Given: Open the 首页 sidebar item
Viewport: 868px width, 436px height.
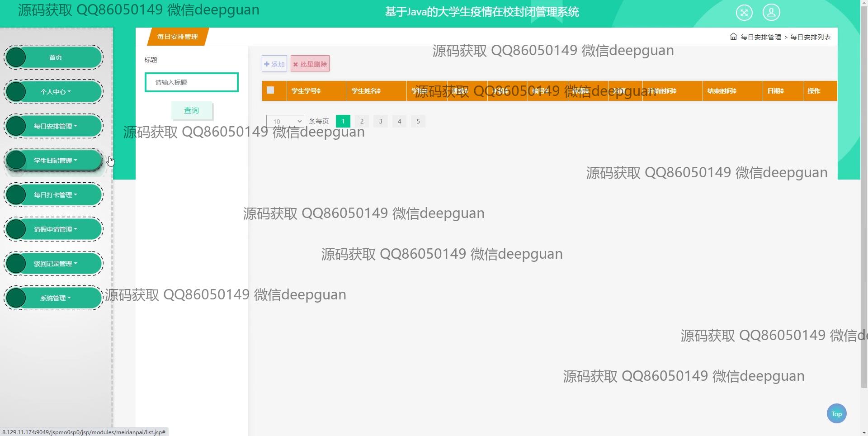Looking at the screenshot, I should tap(55, 57).
